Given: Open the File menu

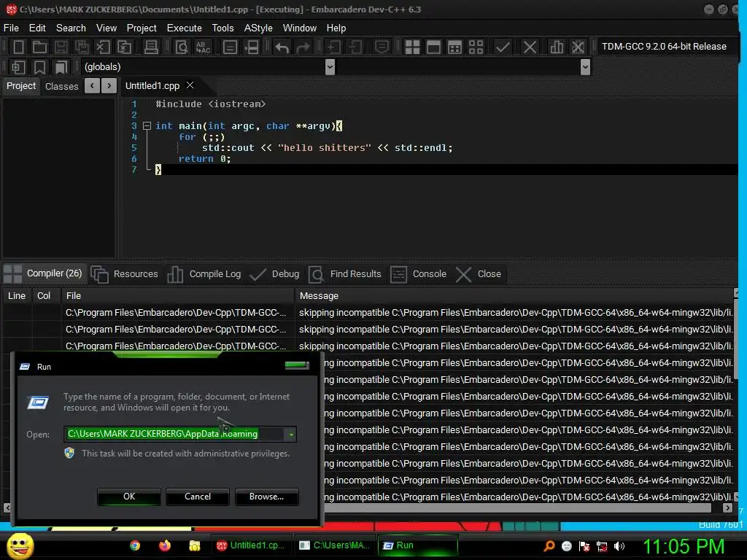Looking at the screenshot, I should [x=12, y=28].
